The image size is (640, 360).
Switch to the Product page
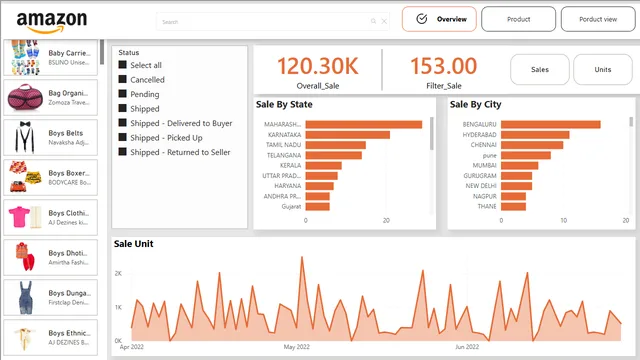(x=518, y=19)
